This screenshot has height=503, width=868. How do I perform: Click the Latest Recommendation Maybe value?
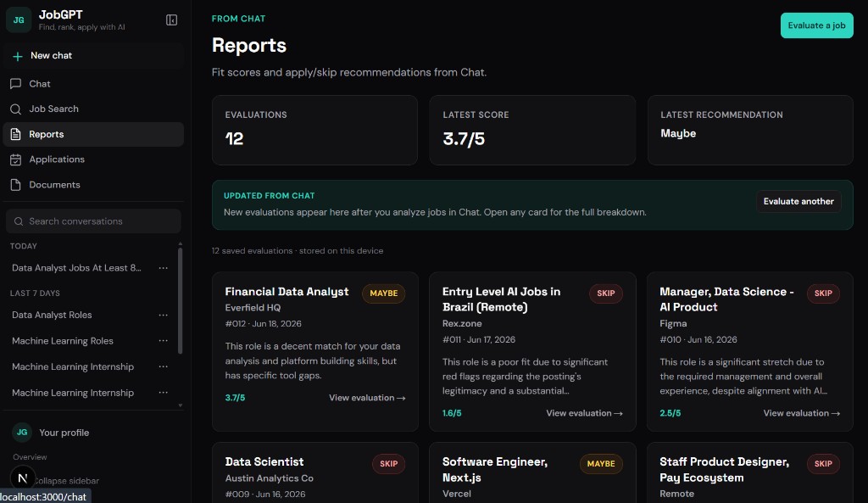[678, 133]
